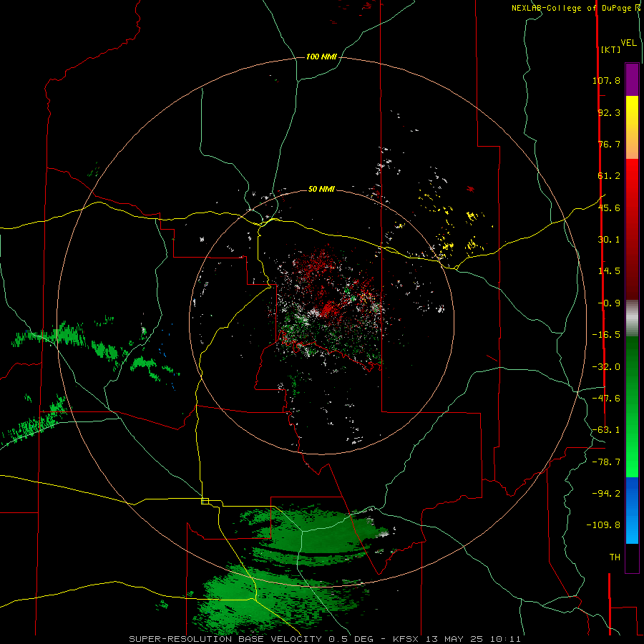Click the "[KT]" units label
Image resolution: width=644 pixels, height=644 pixels.
[610, 49]
